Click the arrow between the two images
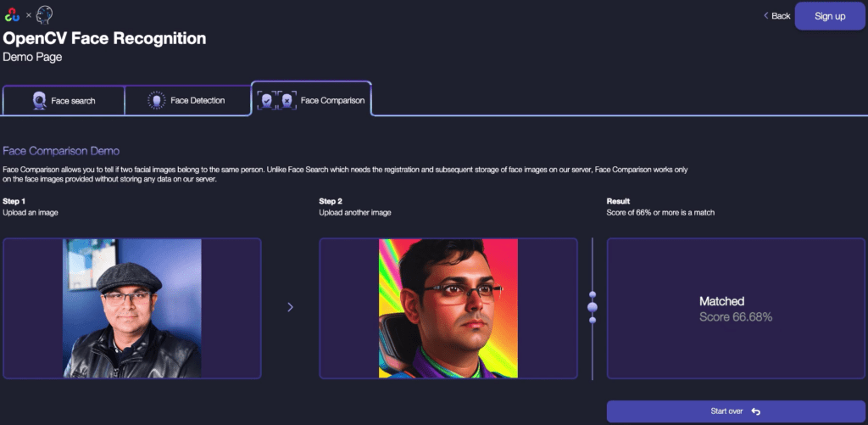Image resolution: width=868 pixels, height=425 pixels. pyautogui.click(x=290, y=307)
